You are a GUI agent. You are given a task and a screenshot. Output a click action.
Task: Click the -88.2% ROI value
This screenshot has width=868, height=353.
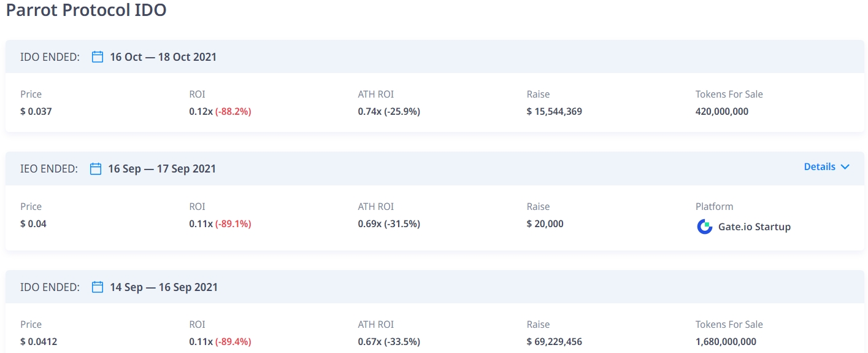pos(233,112)
